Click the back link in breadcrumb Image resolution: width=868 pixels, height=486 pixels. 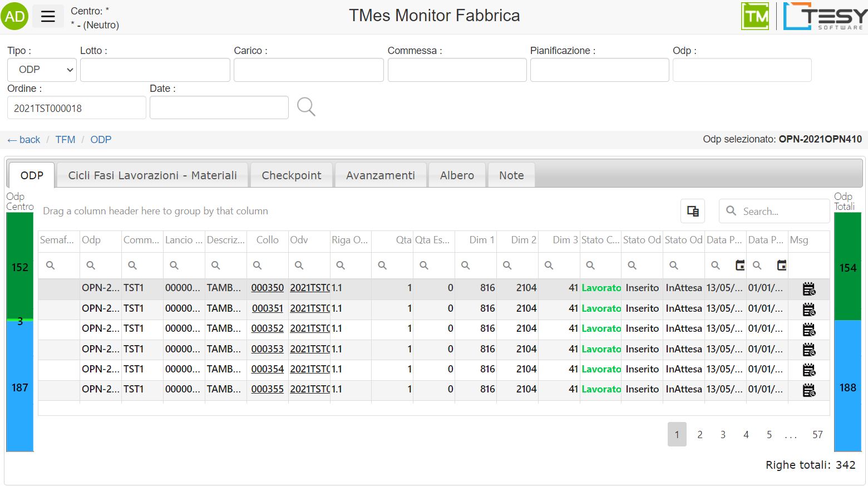point(24,140)
